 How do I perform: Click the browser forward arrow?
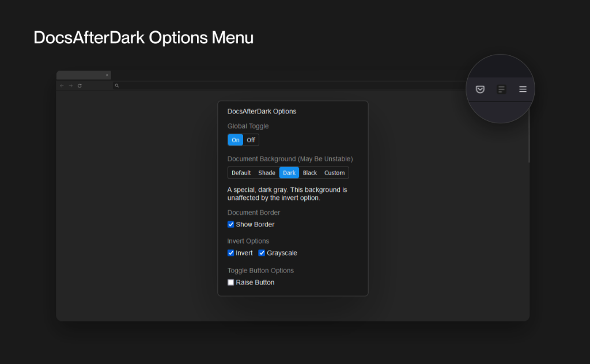[x=71, y=86]
